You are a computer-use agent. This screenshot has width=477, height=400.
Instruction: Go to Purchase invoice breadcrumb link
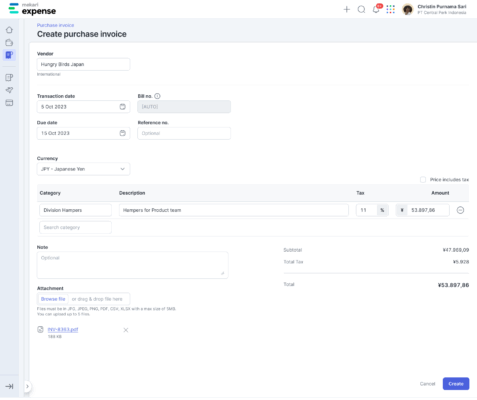[55, 25]
